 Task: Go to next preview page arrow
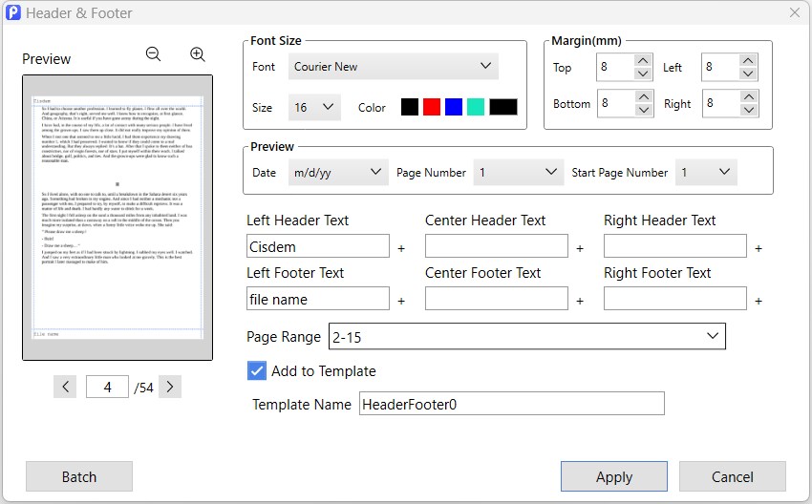[170, 387]
